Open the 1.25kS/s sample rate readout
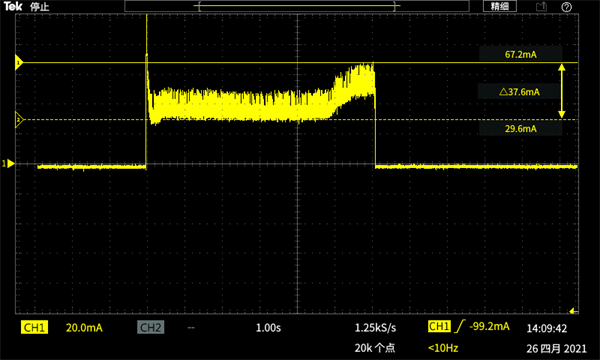This screenshot has height=360, width=600. pos(375,328)
